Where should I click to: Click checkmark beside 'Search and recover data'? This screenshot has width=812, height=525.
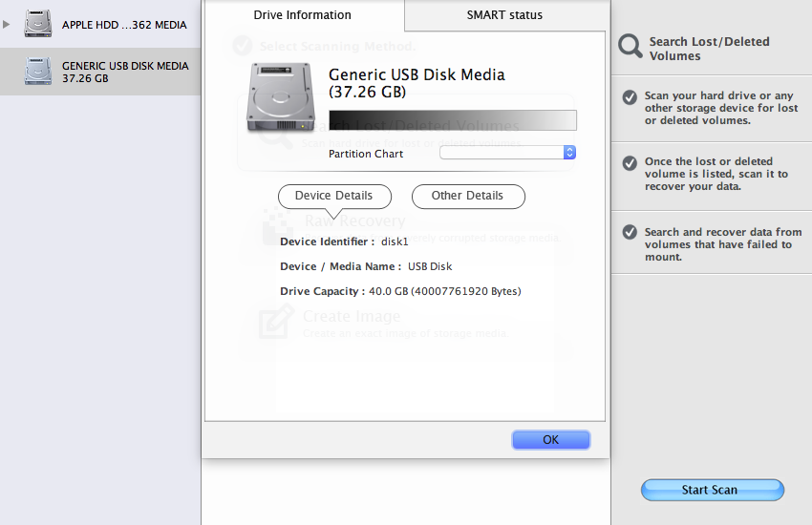pos(630,232)
